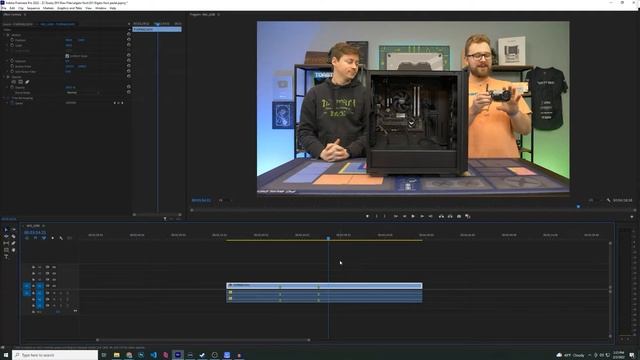This screenshot has height=360, width=640.
Task: Select the video clip on the timeline
Action: [x=324, y=286]
